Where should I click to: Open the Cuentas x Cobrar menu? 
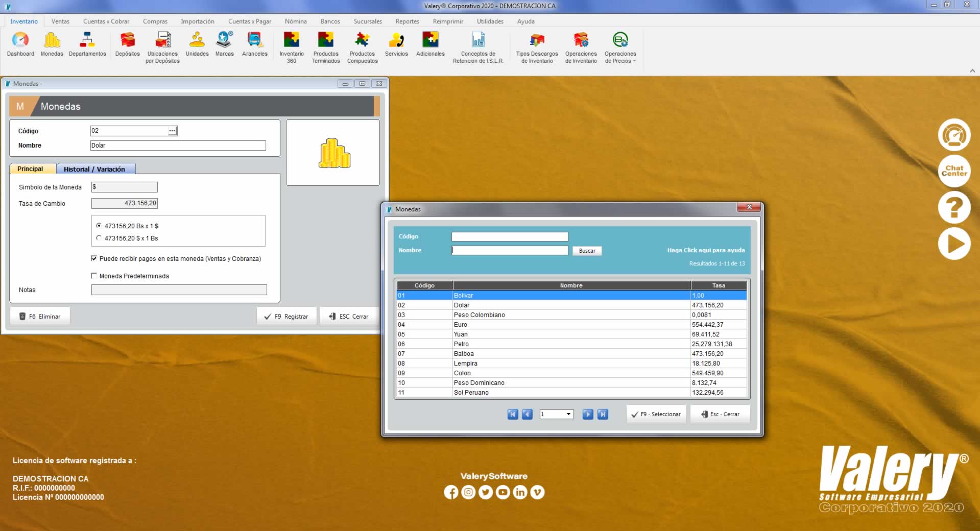[x=106, y=21]
